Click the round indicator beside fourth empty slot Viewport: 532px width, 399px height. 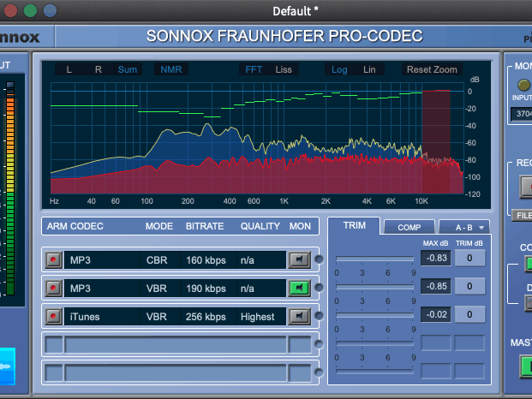(319, 344)
